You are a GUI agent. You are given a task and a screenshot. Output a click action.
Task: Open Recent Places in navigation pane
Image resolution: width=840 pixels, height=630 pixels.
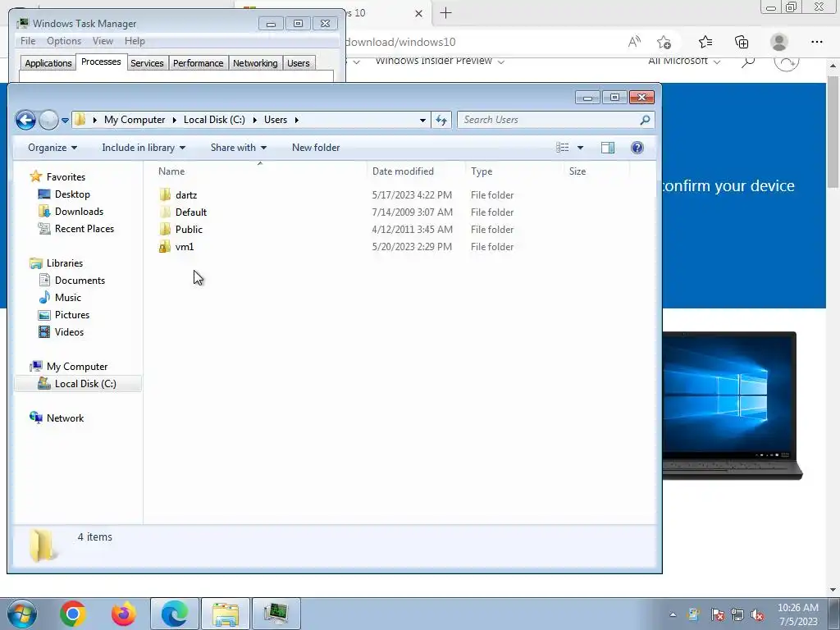coord(84,229)
